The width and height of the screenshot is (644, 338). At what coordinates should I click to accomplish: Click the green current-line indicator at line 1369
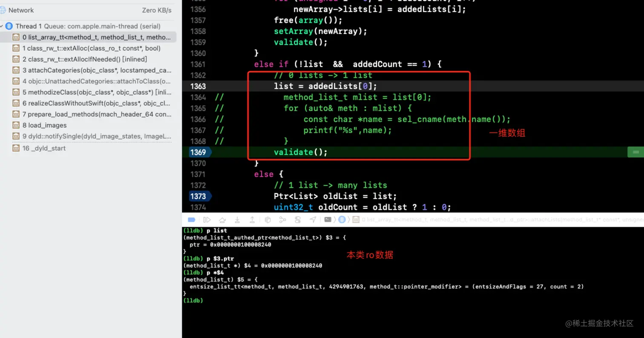635,152
